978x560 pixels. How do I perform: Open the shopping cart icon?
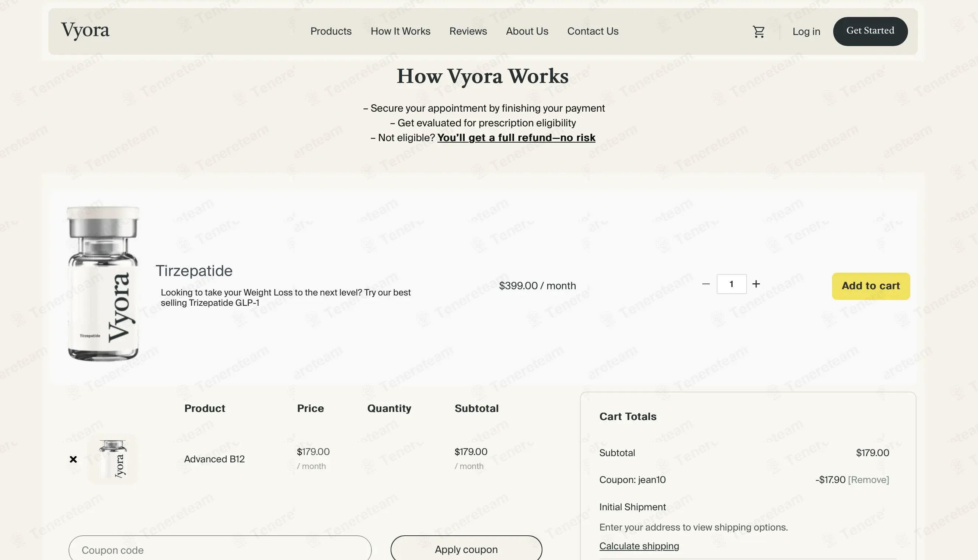(x=758, y=32)
